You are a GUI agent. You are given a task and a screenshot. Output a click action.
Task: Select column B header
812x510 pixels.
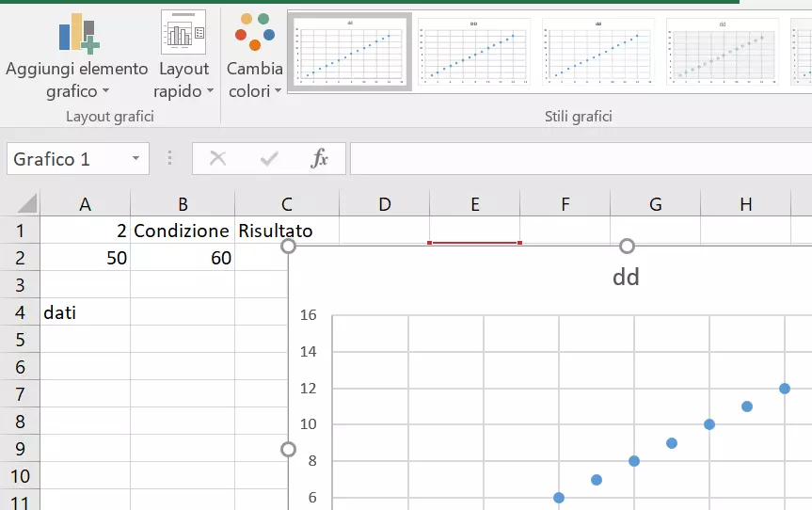tap(183, 204)
